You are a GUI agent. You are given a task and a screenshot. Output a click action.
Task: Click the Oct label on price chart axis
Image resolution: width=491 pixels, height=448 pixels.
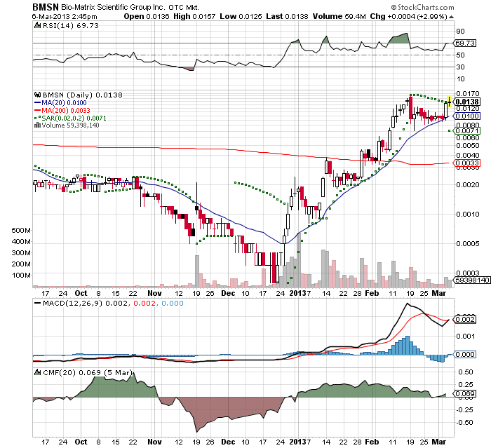(81, 293)
